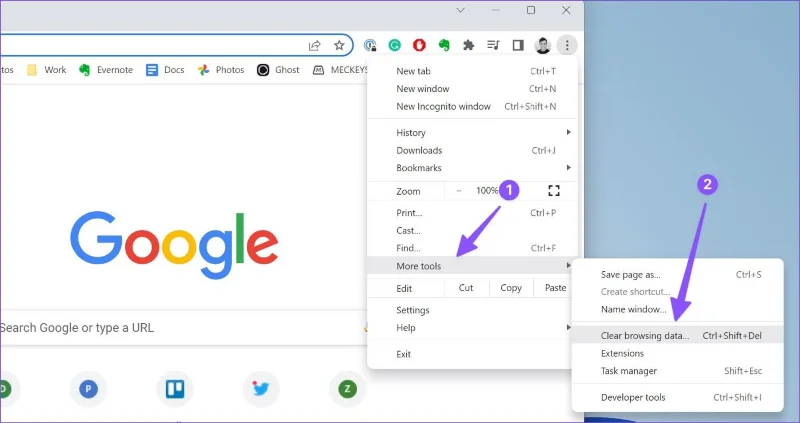The image size is (800, 423).
Task: Select New tab from the menu
Action: point(472,71)
